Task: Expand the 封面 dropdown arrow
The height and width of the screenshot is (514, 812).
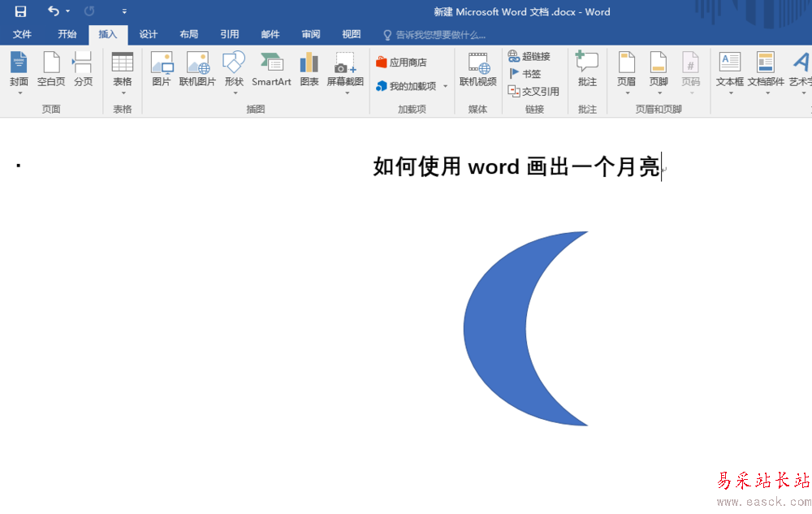Action: point(19,93)
